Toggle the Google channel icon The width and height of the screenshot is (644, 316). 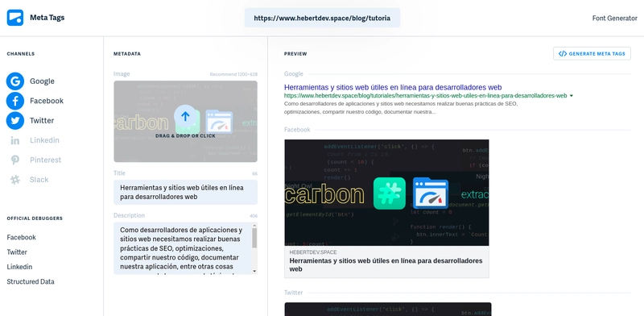[15, 81]
